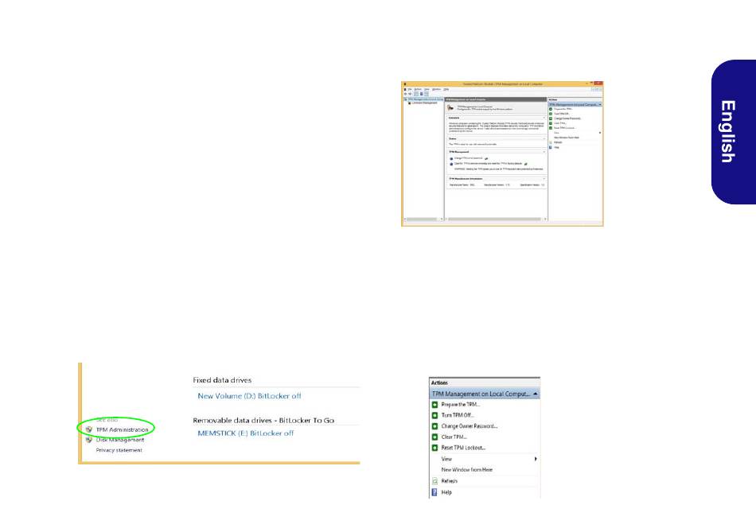Click the Turn TPM Off green icon
756x532 pixels.
click(x=435, y=415)
